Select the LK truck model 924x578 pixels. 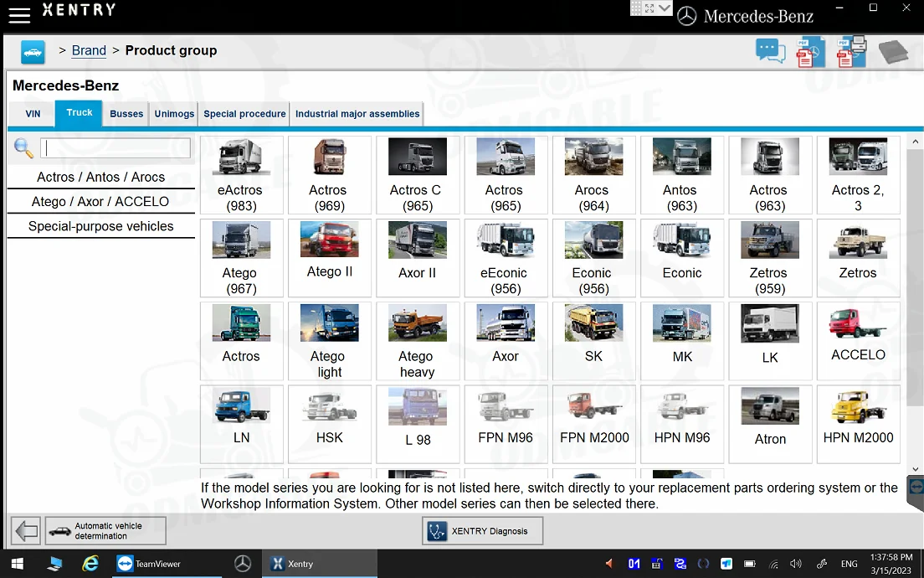point(770,341)
